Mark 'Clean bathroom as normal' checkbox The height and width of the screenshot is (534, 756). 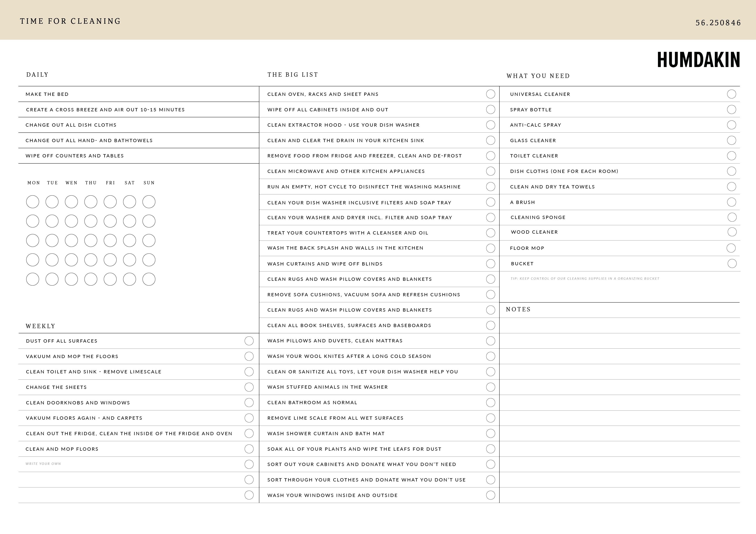point(490,403)
